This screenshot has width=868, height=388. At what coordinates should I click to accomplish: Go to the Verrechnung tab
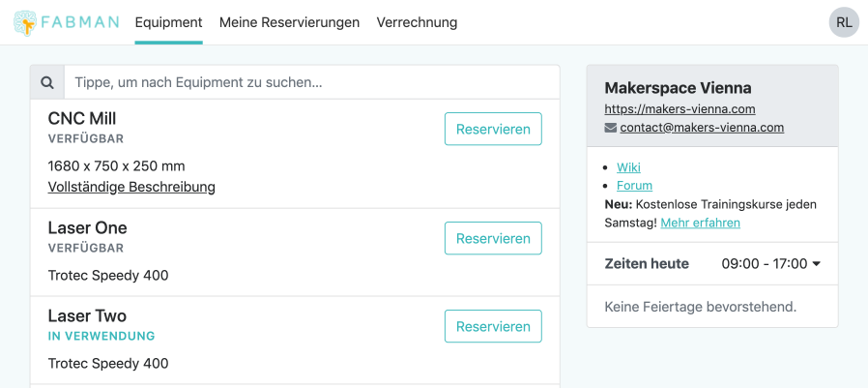pyautogui.click(x=417, y=22)
